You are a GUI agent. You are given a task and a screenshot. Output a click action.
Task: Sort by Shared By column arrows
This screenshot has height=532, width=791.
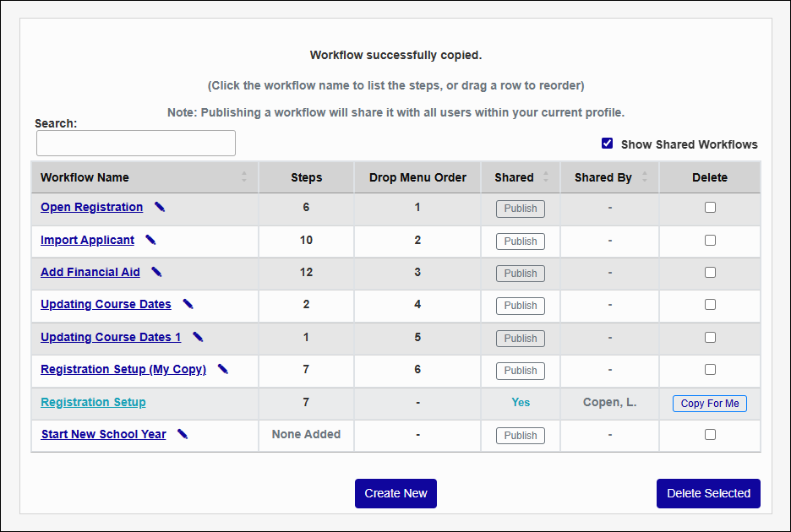pos(645,176)
